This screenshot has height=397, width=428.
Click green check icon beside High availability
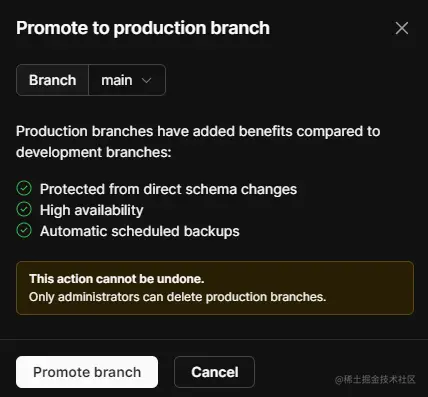click(x=24, y=209)
